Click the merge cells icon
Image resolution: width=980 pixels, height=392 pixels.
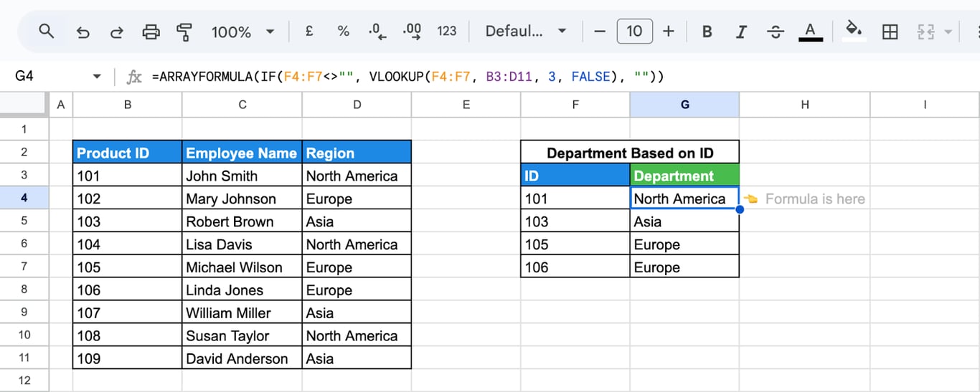(925, 32)
